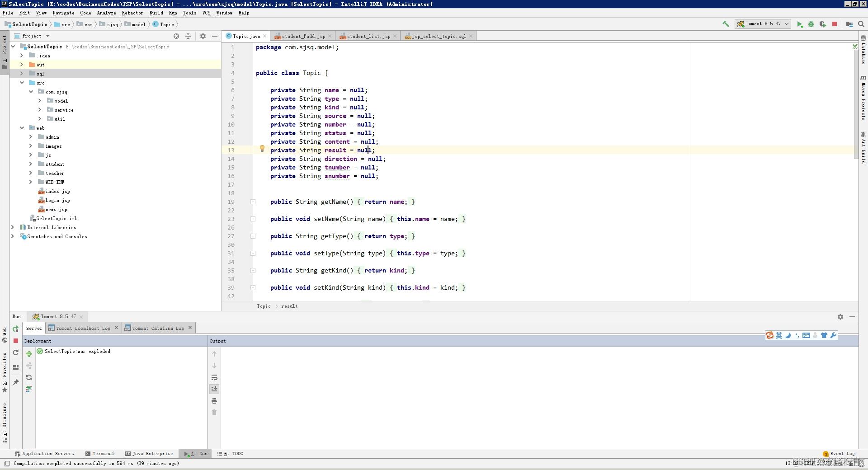The image size is (868, 470).
Task: Open the Tomcat 8.5.47 run configuration dropdown
Action: pyautogui.click(x=763, y=24)
